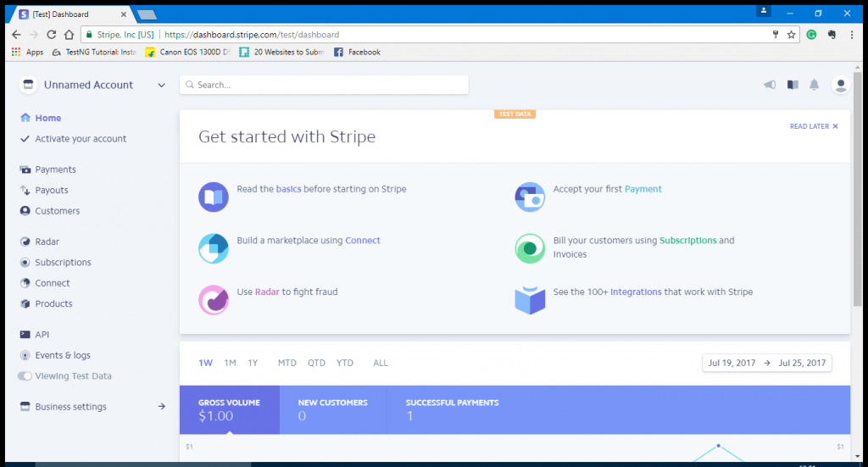Screen dimensions: 868x467
Task: Select the Successful Payments metric tab
Action: click(453, 410)
